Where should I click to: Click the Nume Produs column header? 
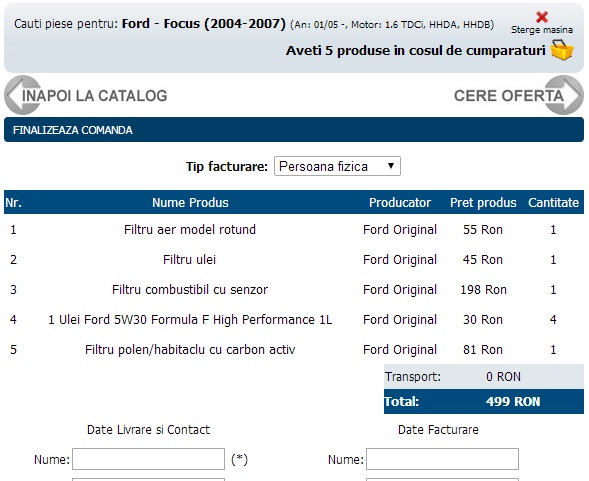(x=190, y=203)
